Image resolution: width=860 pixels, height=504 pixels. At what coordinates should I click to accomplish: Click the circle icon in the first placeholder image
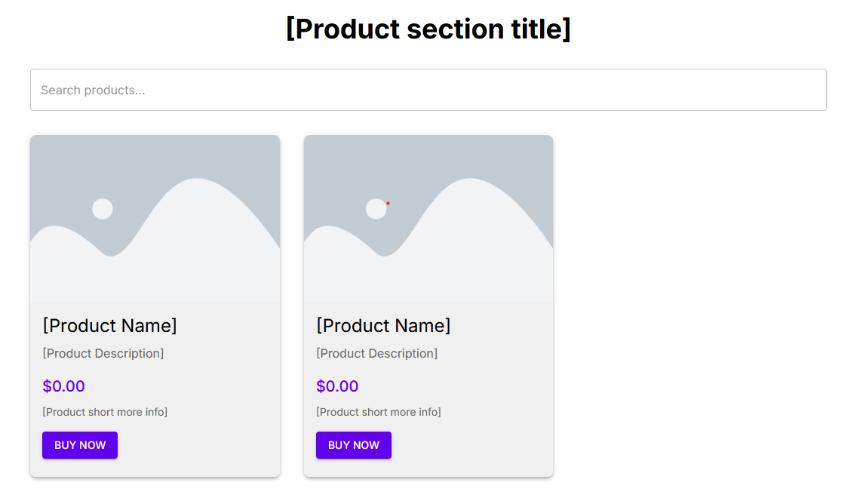pos(102,208)
